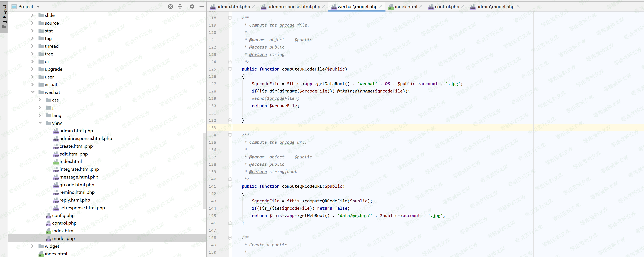Close the index.html editor tab

point(421,6)
